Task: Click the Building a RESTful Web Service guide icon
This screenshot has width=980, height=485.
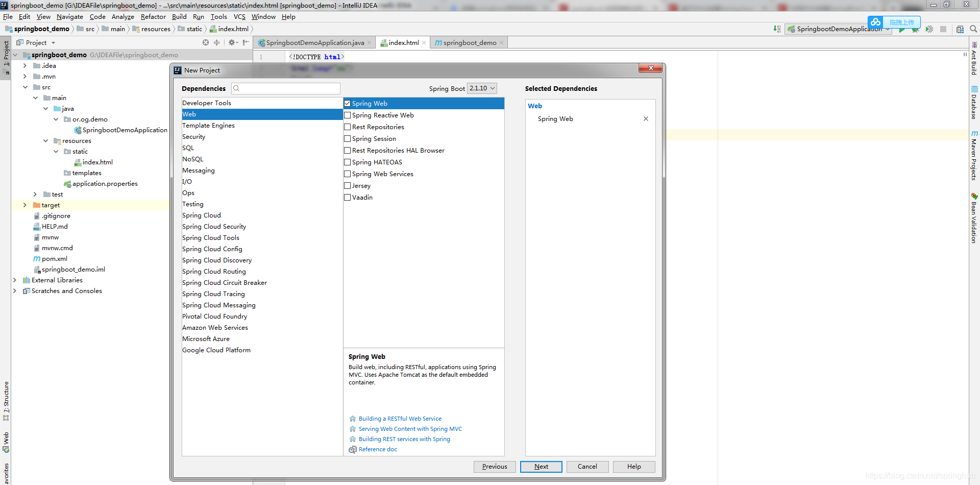Action: (x=353, y=419)
